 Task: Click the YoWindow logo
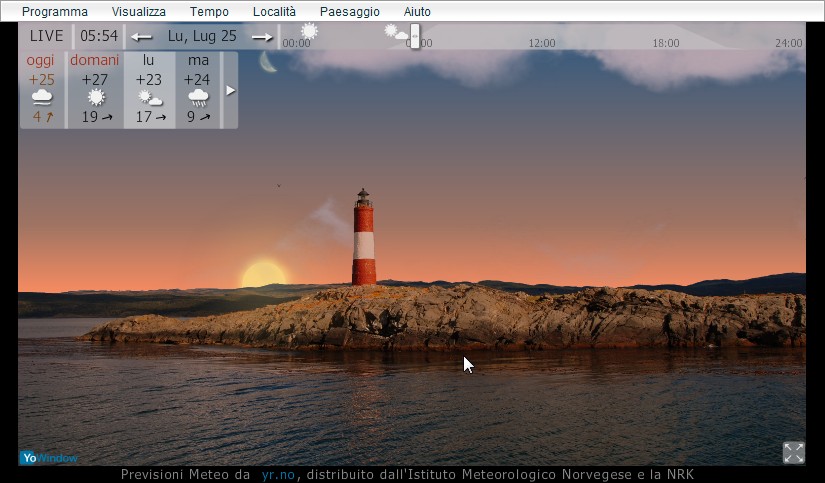click(x=48, y=458)
